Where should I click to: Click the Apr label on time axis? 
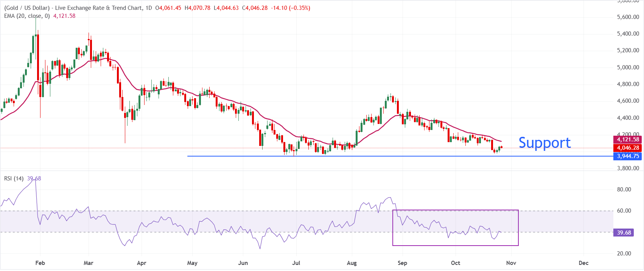[142, 263]
